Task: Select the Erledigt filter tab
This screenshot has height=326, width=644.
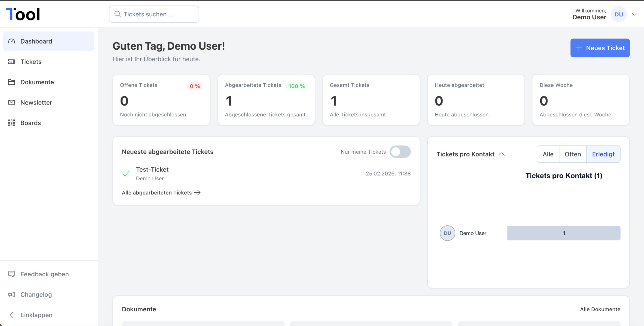Action: [x=603, y=154]
